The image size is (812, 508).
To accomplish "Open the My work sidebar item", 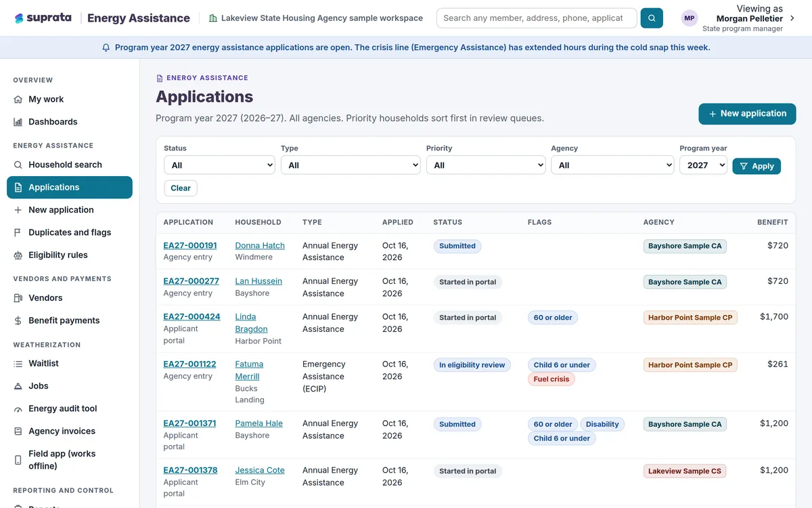I will (70, 100).
